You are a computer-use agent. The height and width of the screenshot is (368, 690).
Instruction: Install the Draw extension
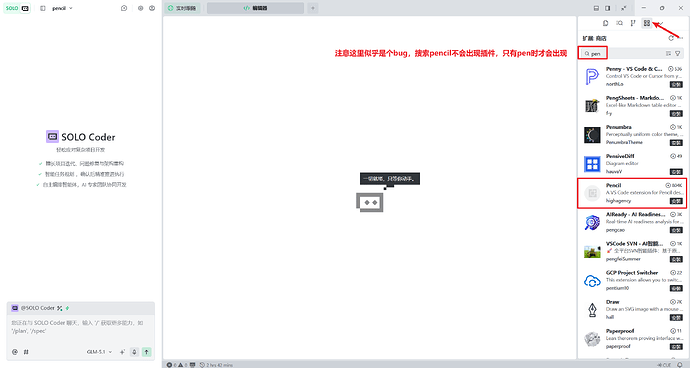[x=676, y=317]
